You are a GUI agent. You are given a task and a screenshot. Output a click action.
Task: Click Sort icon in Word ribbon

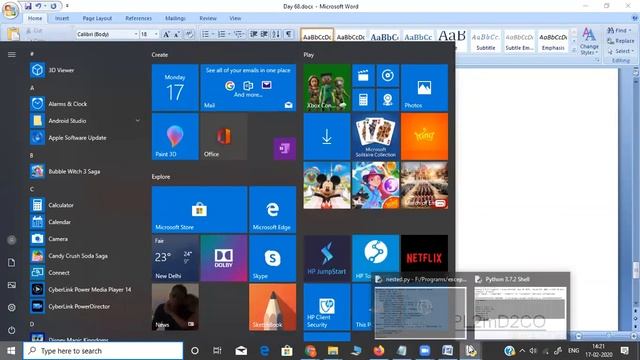click(276, 34)
